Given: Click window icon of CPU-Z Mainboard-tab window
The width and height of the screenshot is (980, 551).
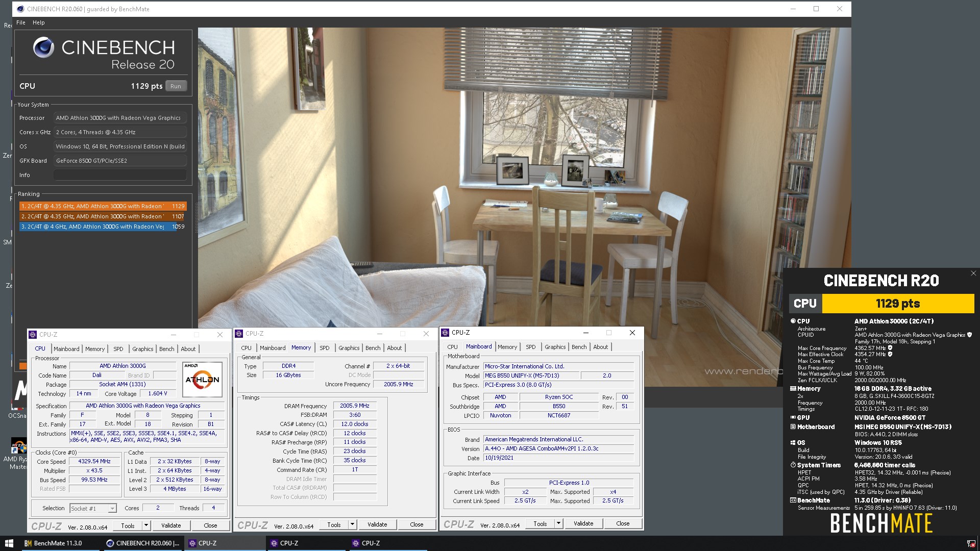Looking at the screenshot, I should coord(445,333).
